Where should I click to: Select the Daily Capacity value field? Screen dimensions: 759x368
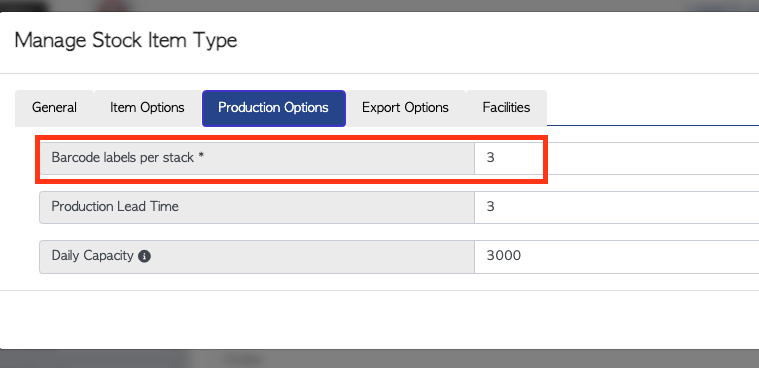click(x=616, y=256)
